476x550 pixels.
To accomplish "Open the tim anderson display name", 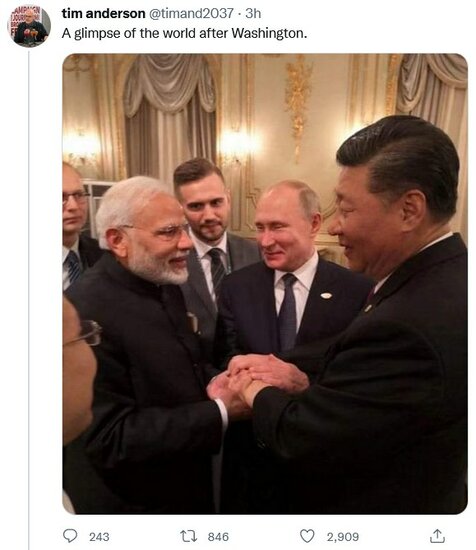I will [x=103, y=13].
